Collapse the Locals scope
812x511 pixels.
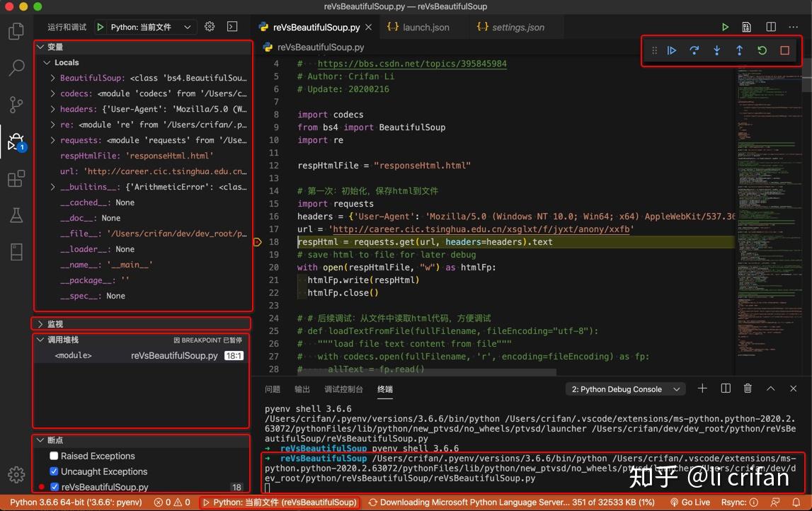(x=47, y=62)
